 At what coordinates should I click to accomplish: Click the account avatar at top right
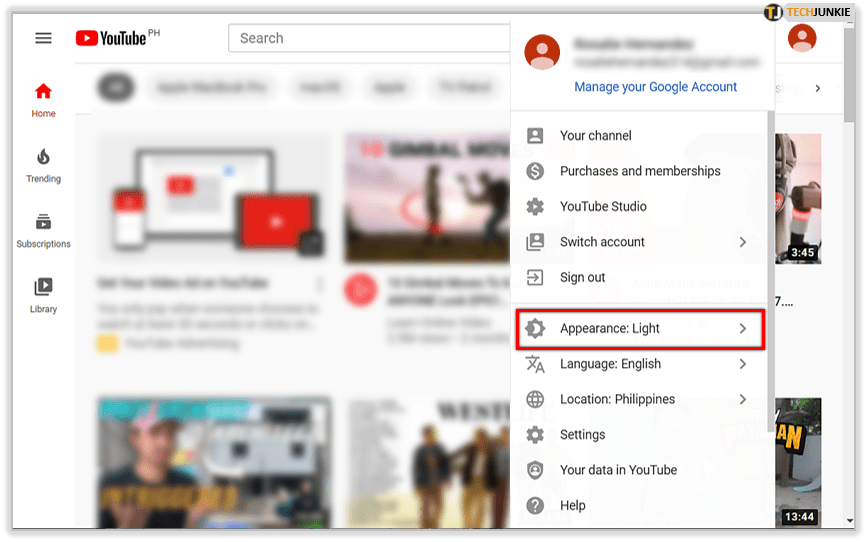point(801,39)
